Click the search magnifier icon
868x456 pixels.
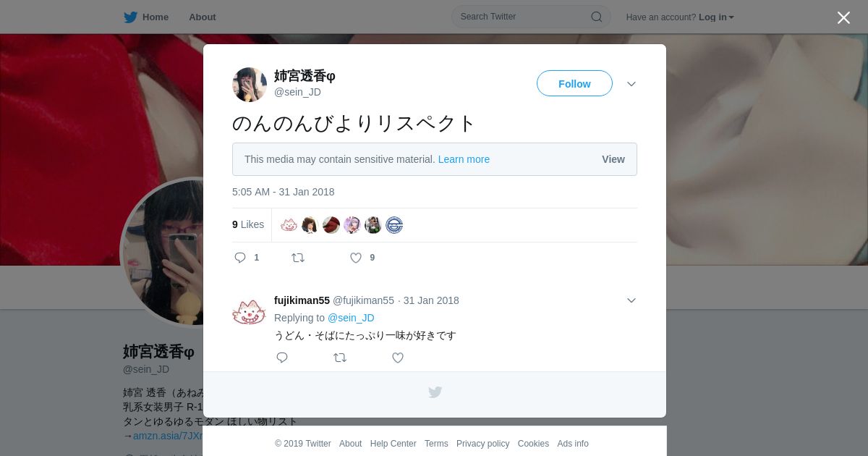pos(597,17)
